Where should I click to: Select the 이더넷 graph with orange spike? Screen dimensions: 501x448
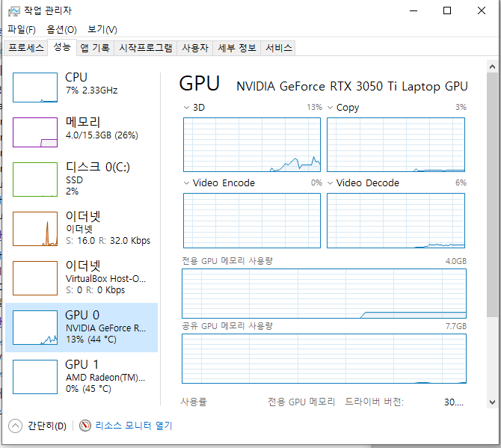(35, 229)
